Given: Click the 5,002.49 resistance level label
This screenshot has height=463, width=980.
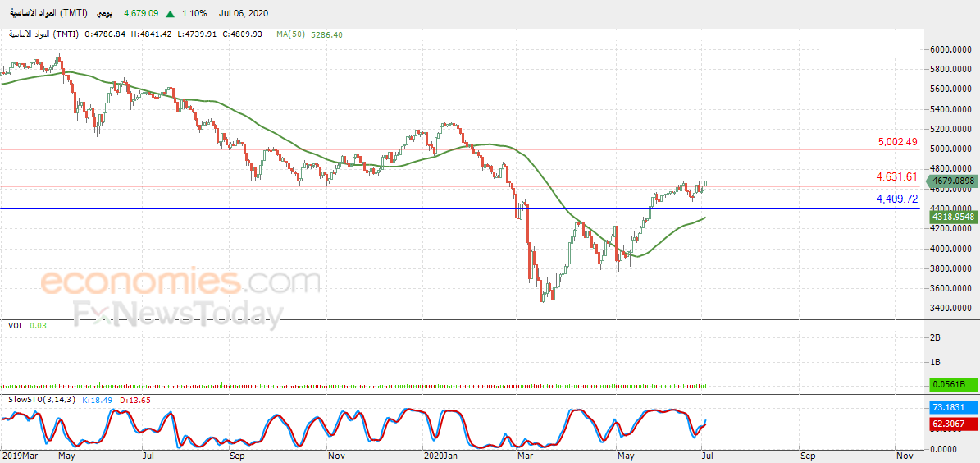Looking at the screenshot, I should tap(897, 142).
